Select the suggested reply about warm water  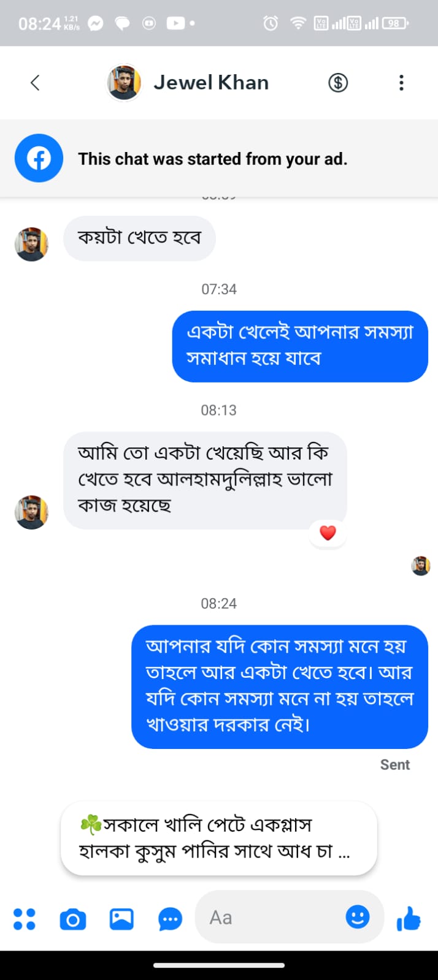click(218, 838)
